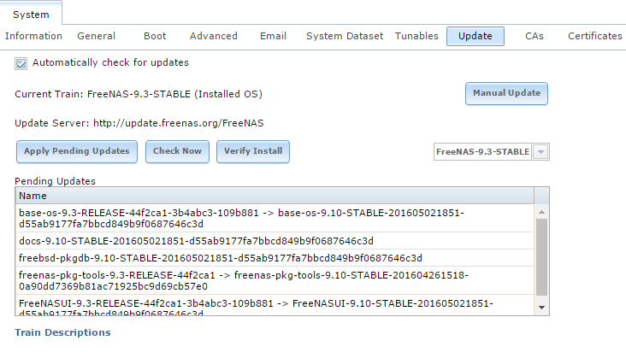Click the pending updates scroll-down arrow
Viewport: 626px width, 364px height.
[541, 308]
